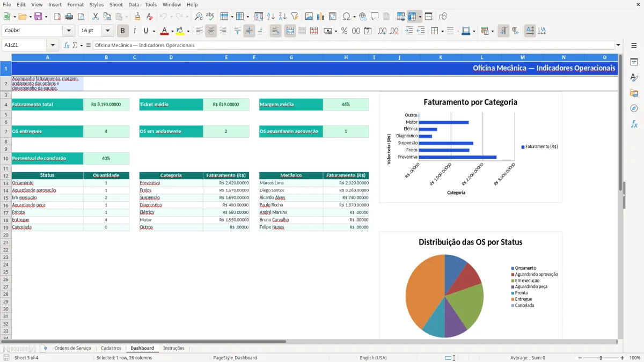This screenshot has height=362, width=644.
Task: Switch to the Cadastros sheet tab
Action: tap(111, 349)
